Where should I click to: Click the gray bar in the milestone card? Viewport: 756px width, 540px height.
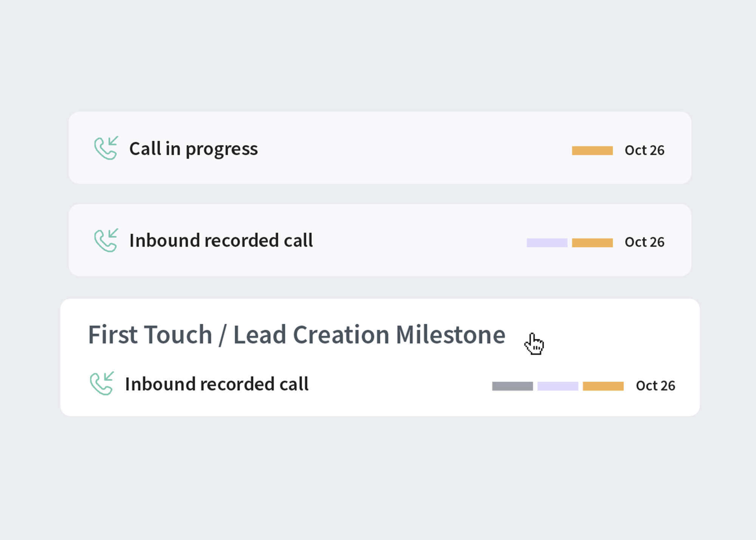point(512,386)
